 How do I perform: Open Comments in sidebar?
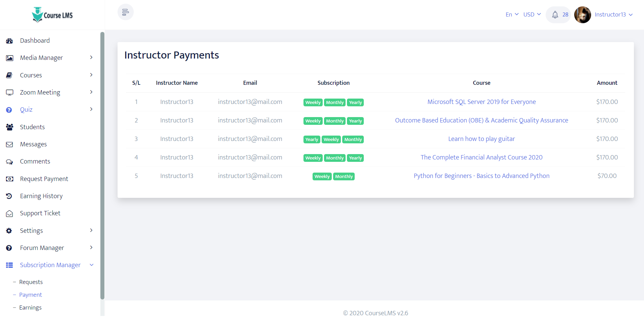coord(35,161)
